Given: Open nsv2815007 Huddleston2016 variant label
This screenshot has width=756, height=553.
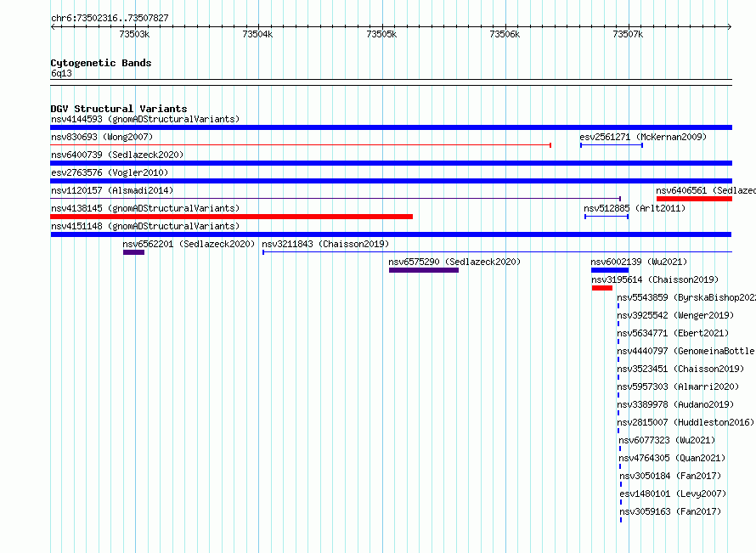Looking at the screenshot, I should [x=685, y=422].
